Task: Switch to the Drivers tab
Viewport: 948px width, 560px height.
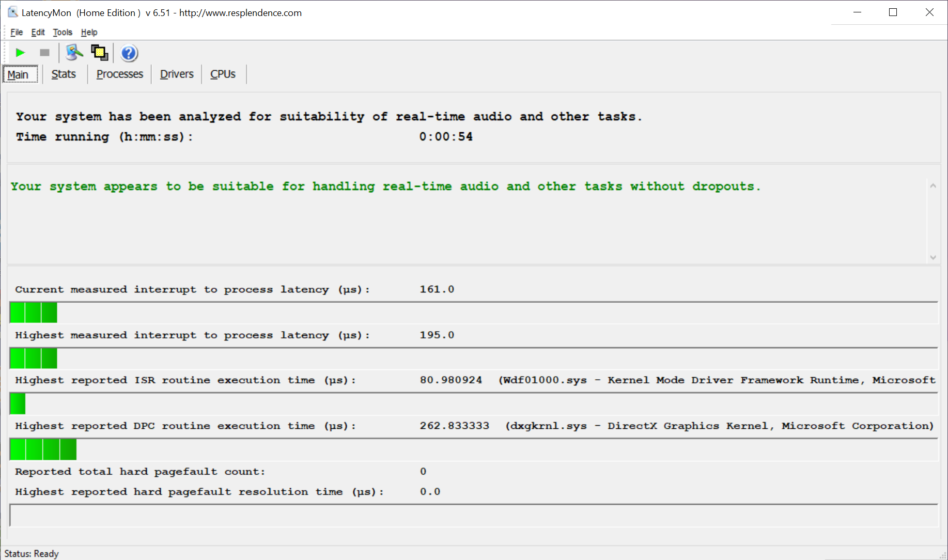Action: coord(177,74)
